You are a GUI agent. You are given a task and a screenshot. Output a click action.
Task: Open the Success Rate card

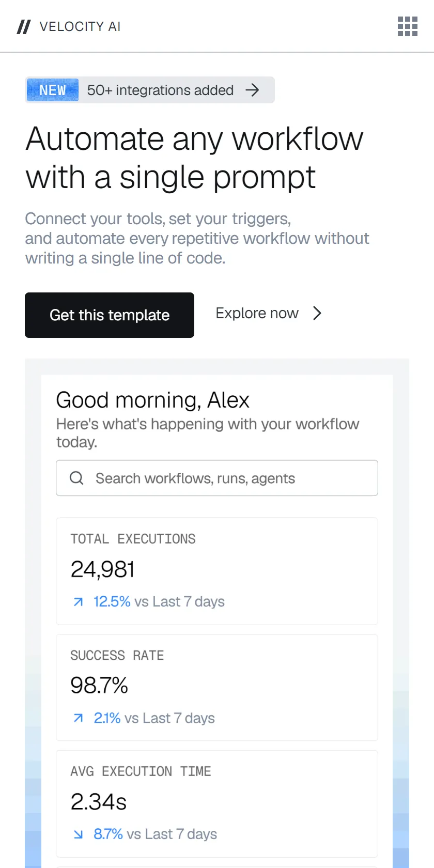(217, 688)
